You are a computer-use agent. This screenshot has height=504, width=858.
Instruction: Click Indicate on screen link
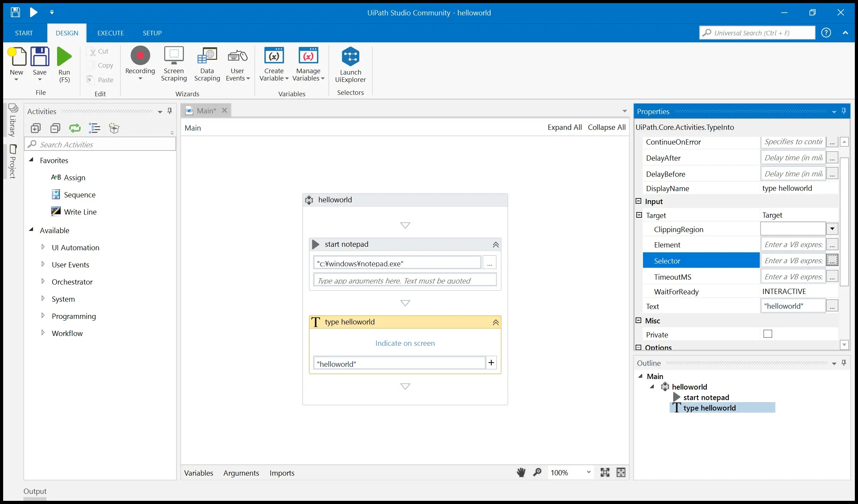click(405, 343)
